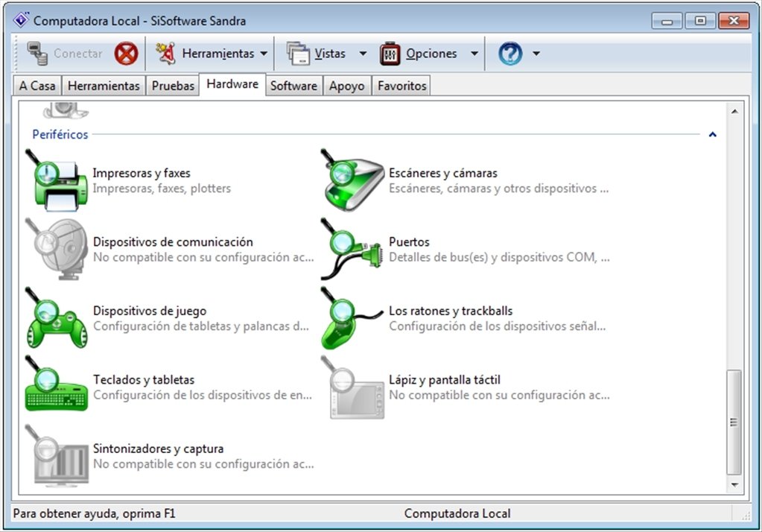Viewport: 762px width, 532px height.
Task: Expand the Opciones dropdown arrow
Action: click(474, 54)
